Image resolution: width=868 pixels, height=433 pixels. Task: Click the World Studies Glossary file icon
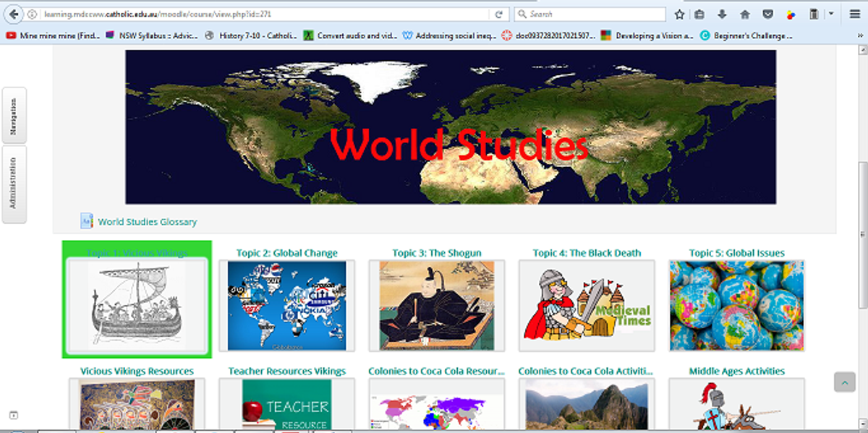[x=87, y=221]
